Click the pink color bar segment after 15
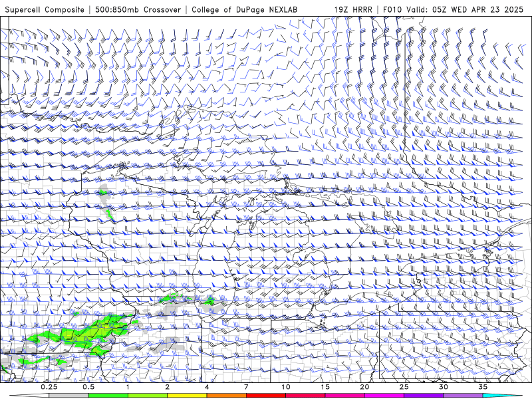The image size is (532, 399). 344,396
